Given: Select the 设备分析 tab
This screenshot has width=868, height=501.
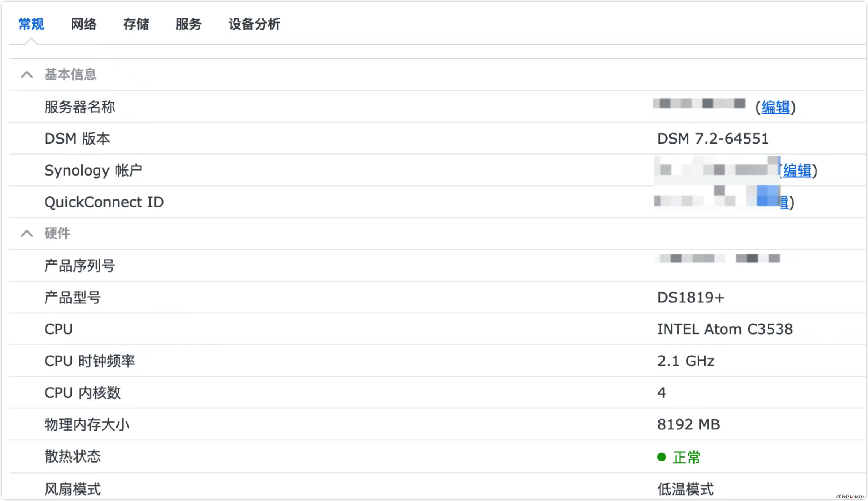Looking at the screenshot, I should click(x=254, y=24).
